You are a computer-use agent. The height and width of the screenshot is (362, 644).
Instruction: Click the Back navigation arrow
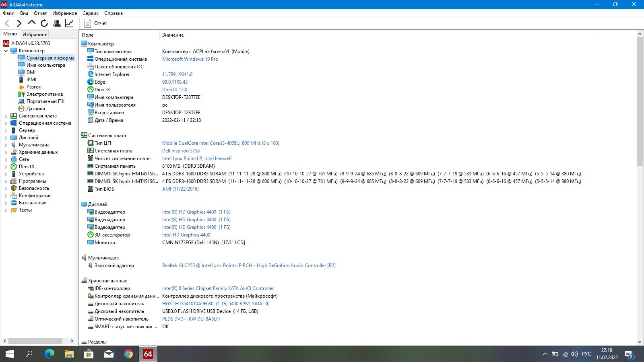(7, 23)
